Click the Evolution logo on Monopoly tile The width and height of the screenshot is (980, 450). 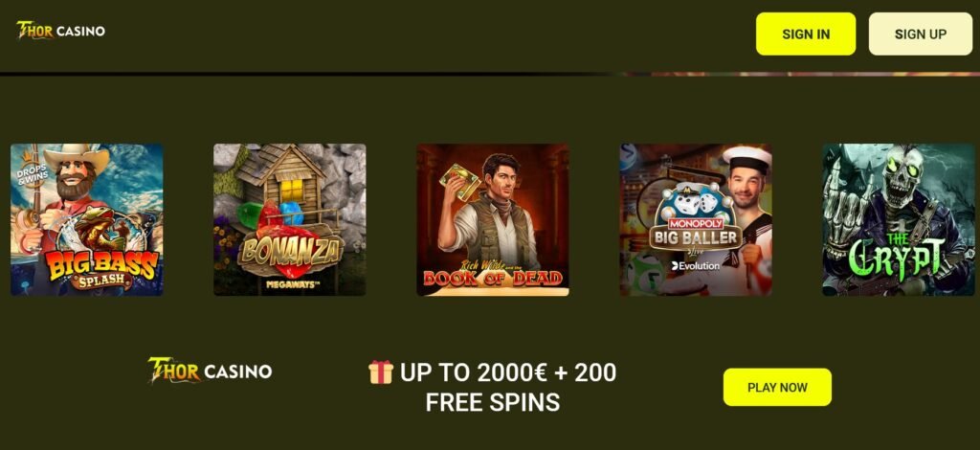coord(695,265)
